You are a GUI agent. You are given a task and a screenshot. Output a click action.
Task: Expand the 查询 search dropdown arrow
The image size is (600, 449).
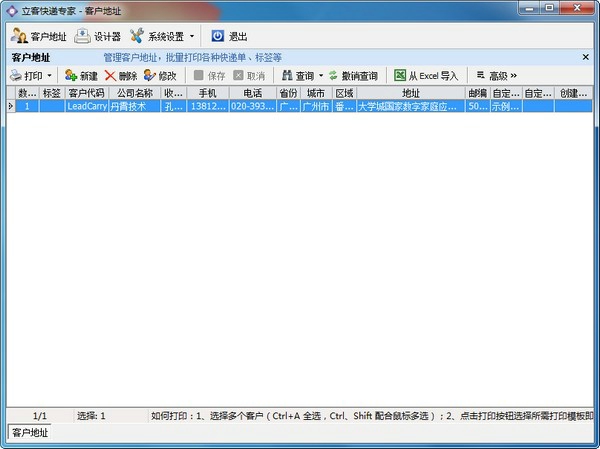tap(321, 75)
